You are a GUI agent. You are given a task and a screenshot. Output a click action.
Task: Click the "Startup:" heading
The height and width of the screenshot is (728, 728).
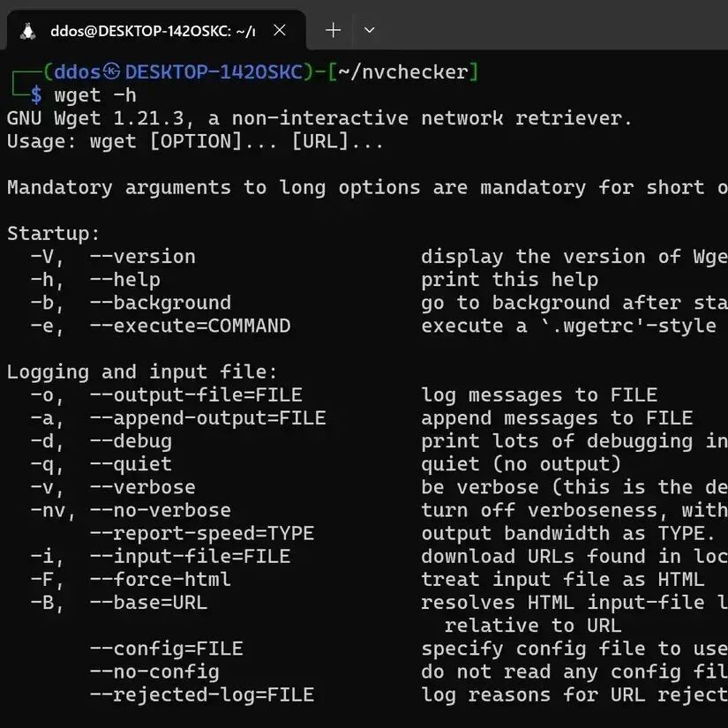tap(54, 233)
